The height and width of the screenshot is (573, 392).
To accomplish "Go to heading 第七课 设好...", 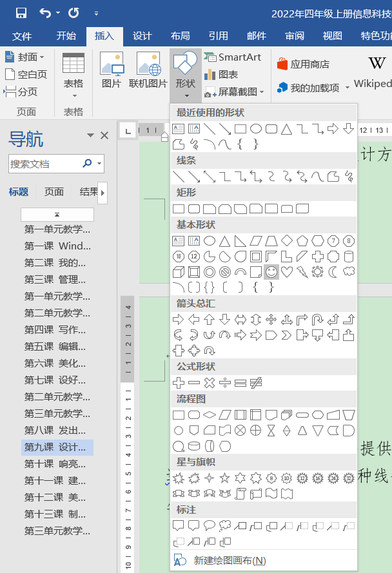I will tap(55, 380).
